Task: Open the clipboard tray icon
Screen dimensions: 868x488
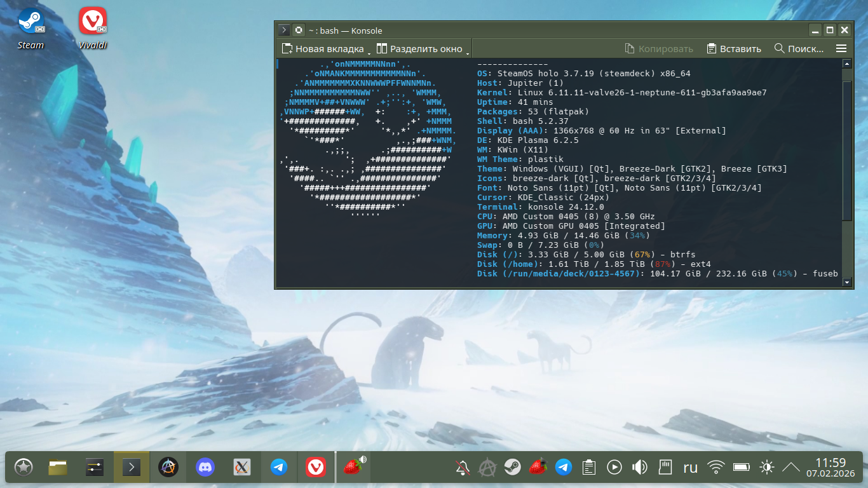Action: (589, 468)
